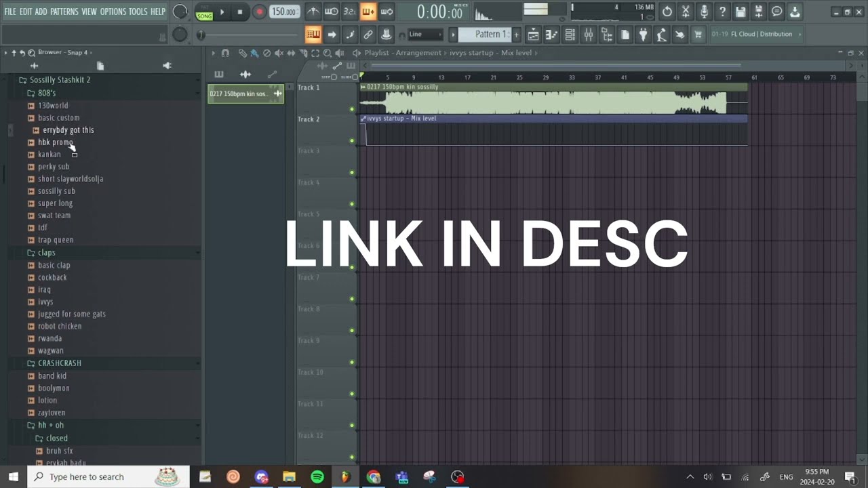
Task: Toggle typing keyboard to piano button
Action: pyautogui.click(x=313, y=35)
